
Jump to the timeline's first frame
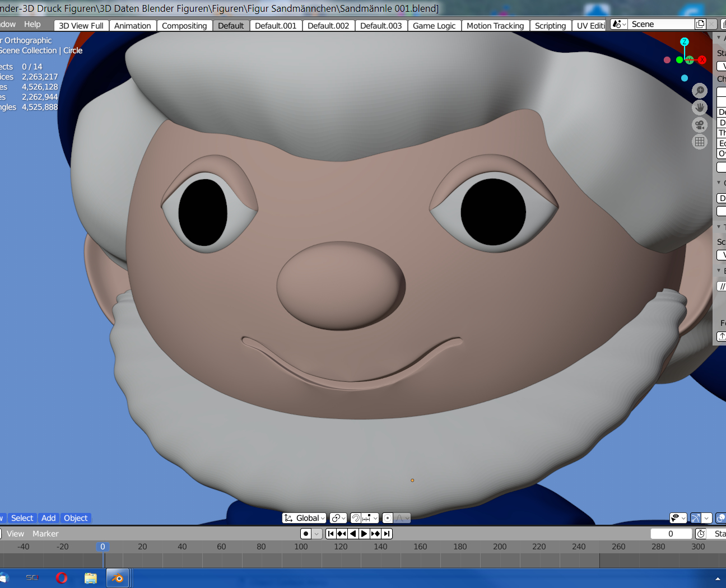(x=331, y=534)
